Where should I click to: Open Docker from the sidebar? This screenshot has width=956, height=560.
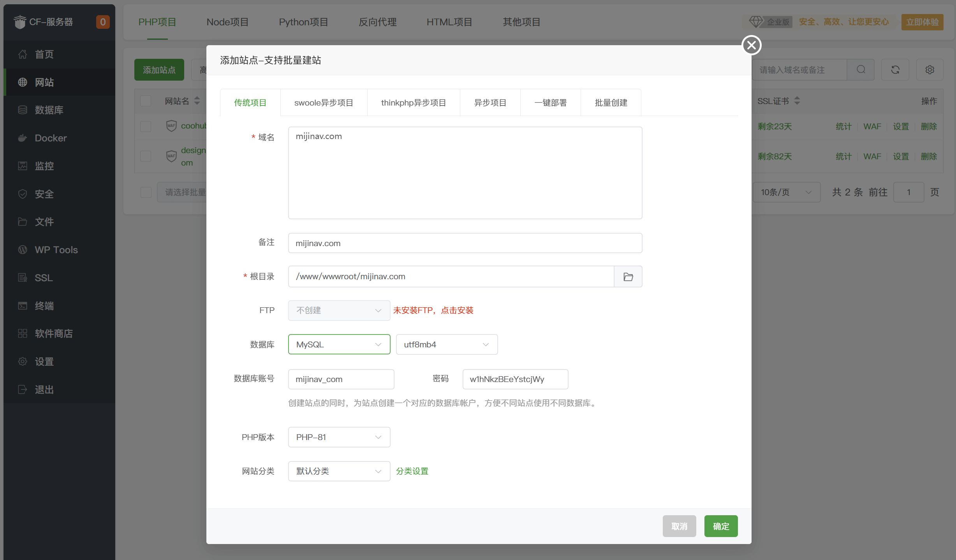[x=51, y=138]
